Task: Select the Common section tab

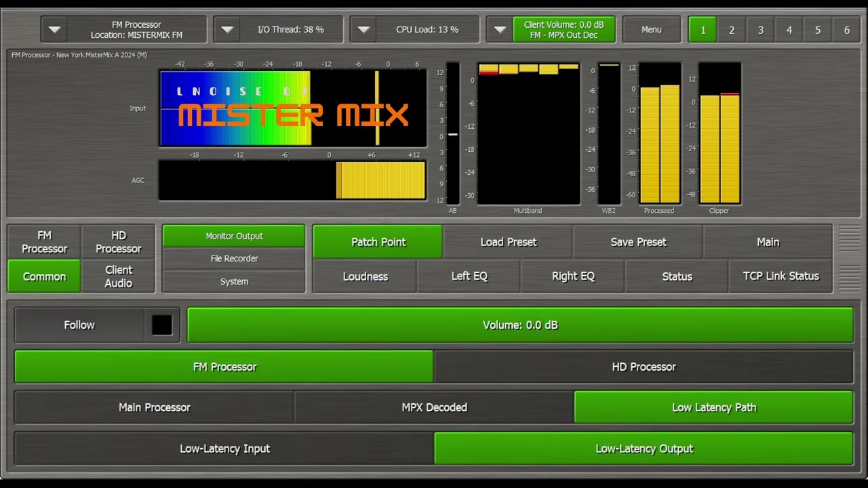Action: 44,277
